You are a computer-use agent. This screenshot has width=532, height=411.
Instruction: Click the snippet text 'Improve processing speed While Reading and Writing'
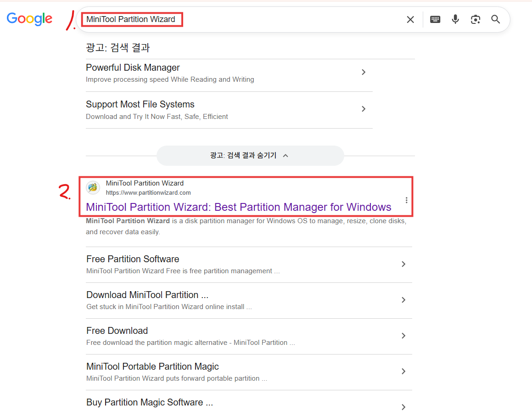pos(170,79)
